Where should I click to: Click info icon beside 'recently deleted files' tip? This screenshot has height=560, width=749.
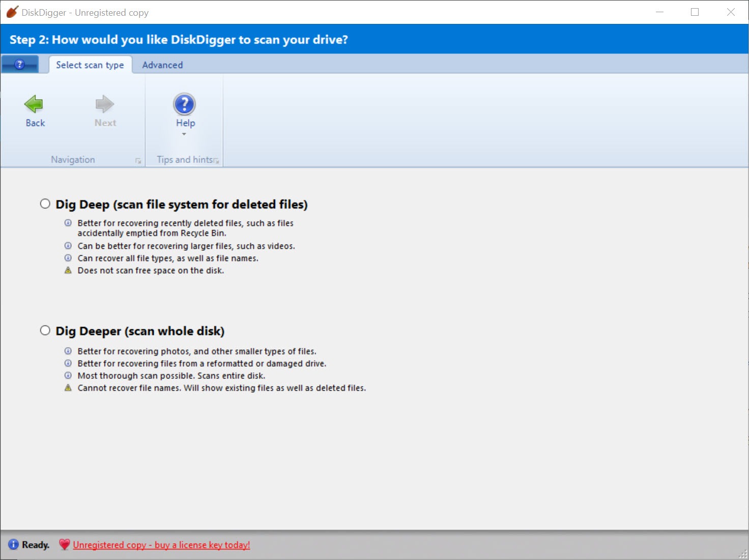pos(68,223)
